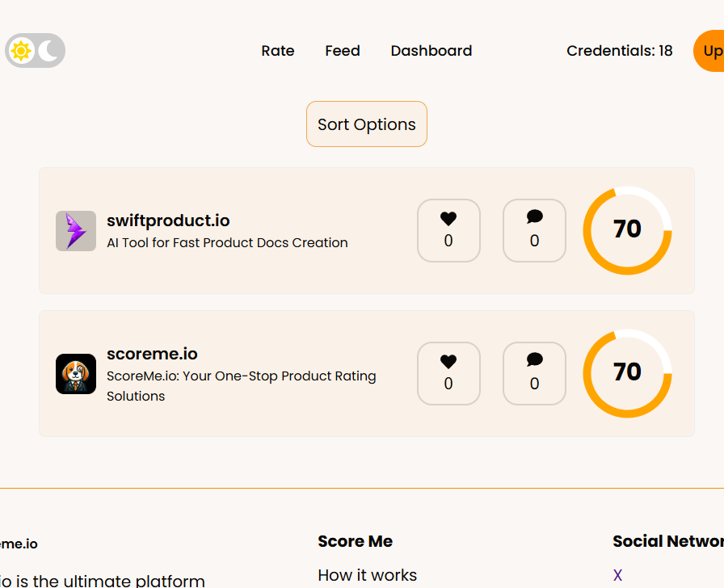This screenshot has width=724, height=588.
Task: Click scoreme.io's score ring showing 70
Action: (628, 373)
